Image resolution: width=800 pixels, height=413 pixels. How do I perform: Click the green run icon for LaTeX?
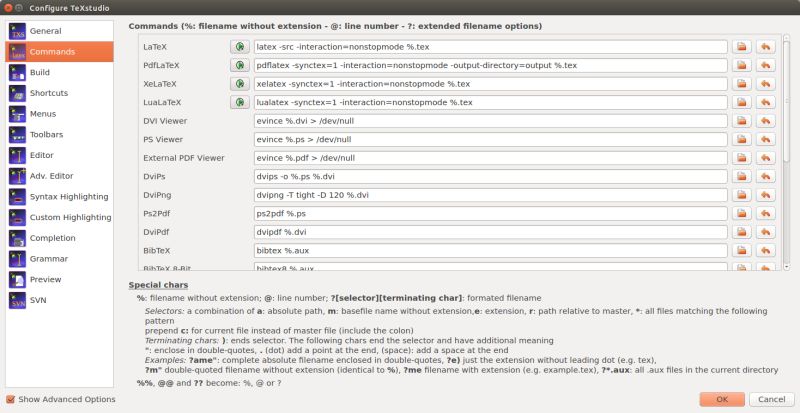[x=240, y=47]
